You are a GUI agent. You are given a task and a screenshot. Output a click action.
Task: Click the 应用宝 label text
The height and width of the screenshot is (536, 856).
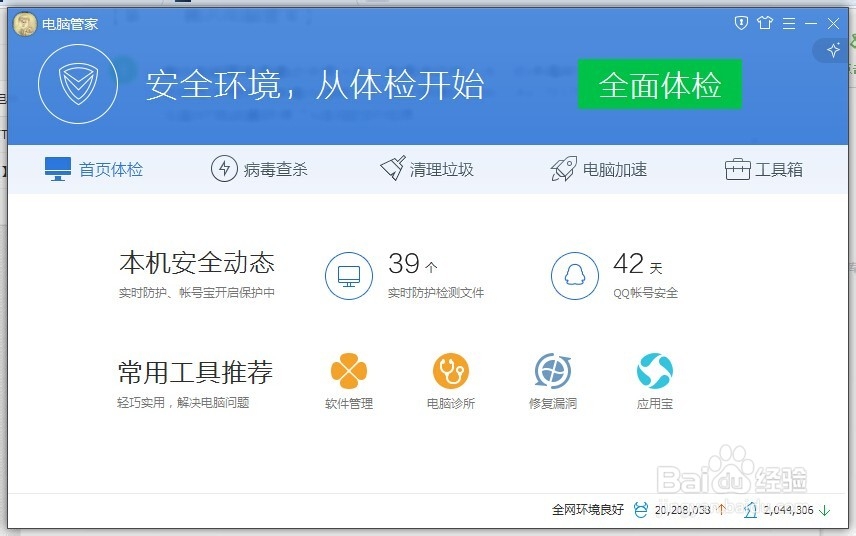coord(655,403)
